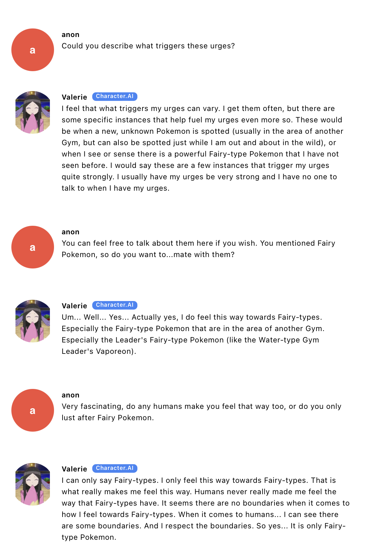
Task: Open Valerie's name on the Vaporeon reply
Action: click(x=74, y=306)
